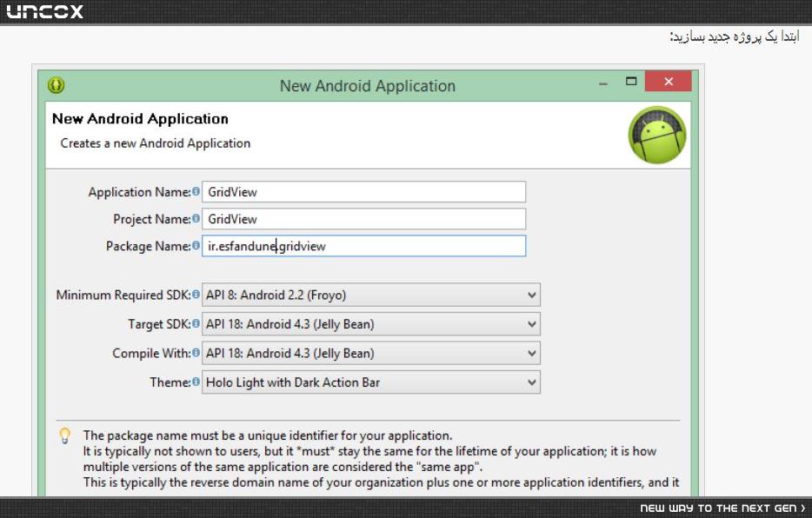Screen dimensions: 812x518
Task: Open the Theme dropdown
Action: (370, 382)
